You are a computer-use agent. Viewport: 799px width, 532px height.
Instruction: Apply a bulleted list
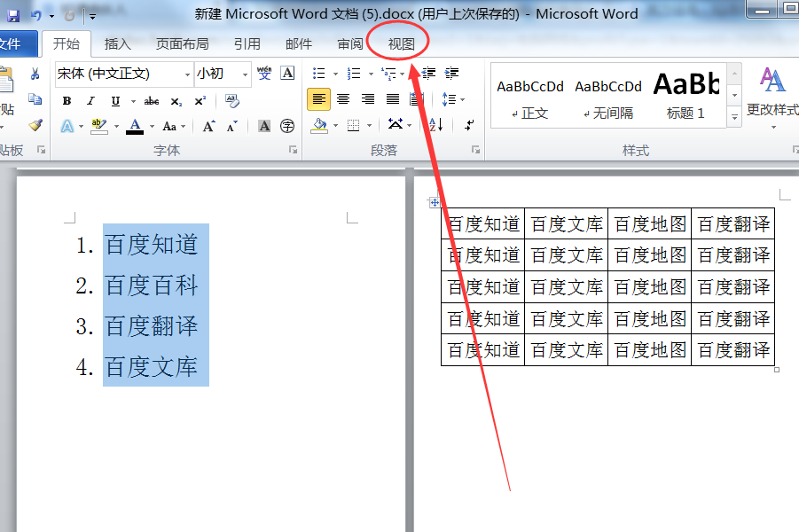point(319,74)
